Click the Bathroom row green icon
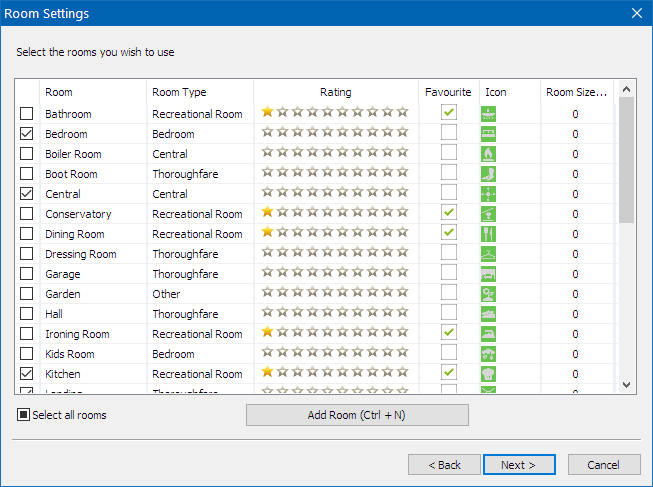The image size is (653, 487). [x=488, y=114]
